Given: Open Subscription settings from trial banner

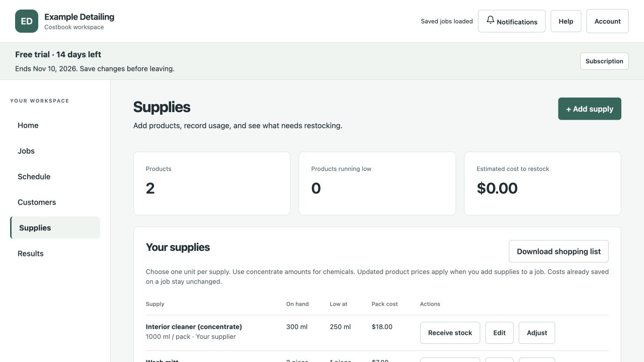Looking at the screenshot, I should [x=604, y=61].
